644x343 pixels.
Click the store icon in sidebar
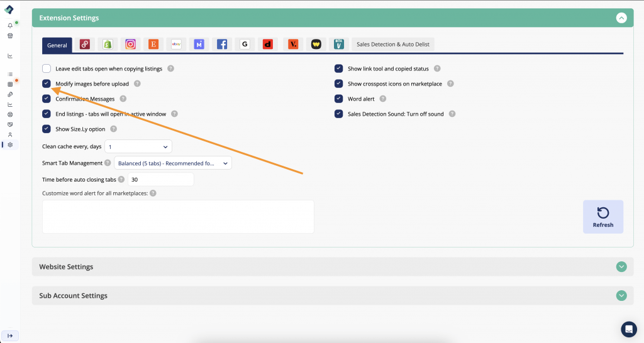[10, 36]
